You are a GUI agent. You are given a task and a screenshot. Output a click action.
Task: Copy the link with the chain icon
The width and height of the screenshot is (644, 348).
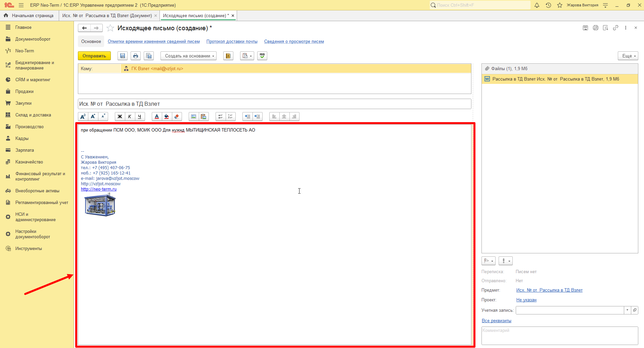(615, 28)
